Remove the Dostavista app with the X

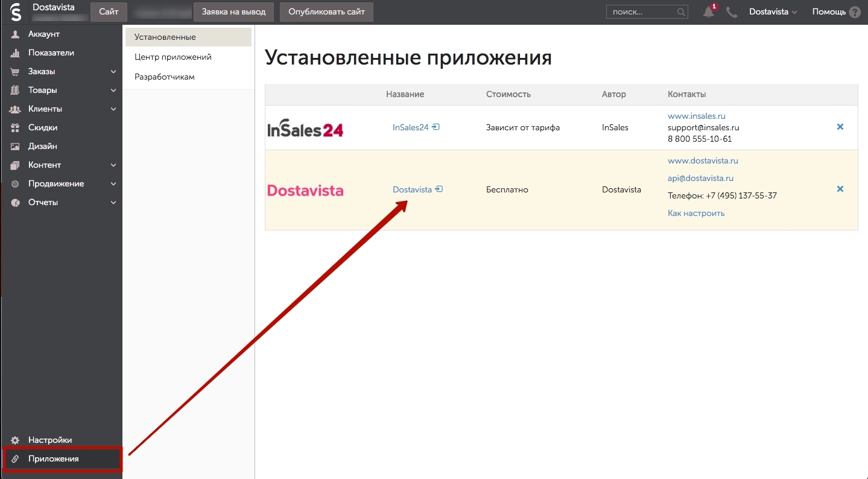pyautogui.click(x=840, y=189)
